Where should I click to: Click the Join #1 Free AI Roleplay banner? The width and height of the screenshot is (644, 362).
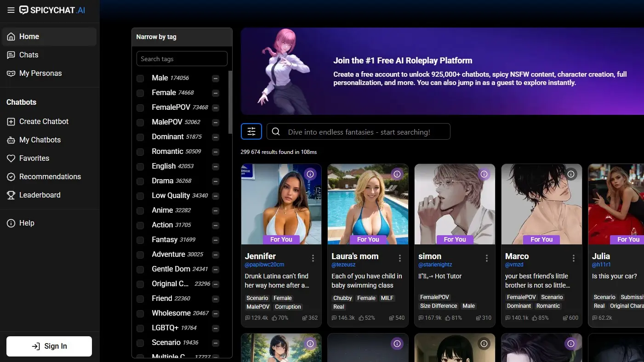(x=442, y=71)
